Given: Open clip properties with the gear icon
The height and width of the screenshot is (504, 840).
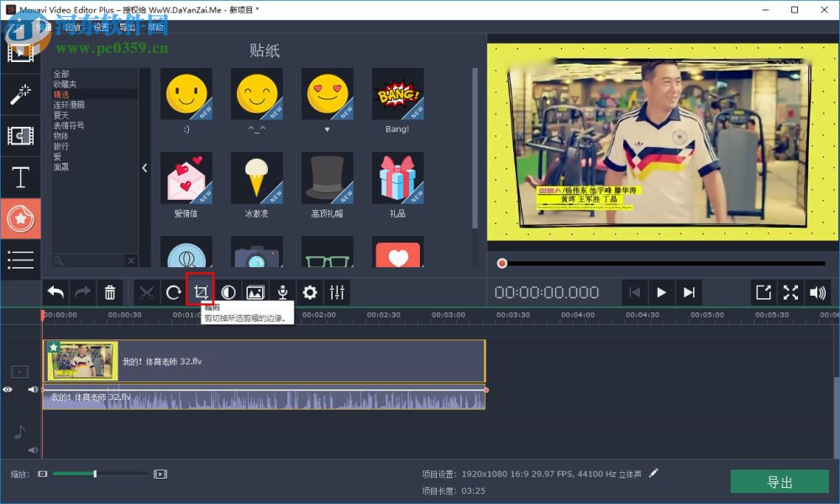Looking at the screenshot, I should [309, 292].
